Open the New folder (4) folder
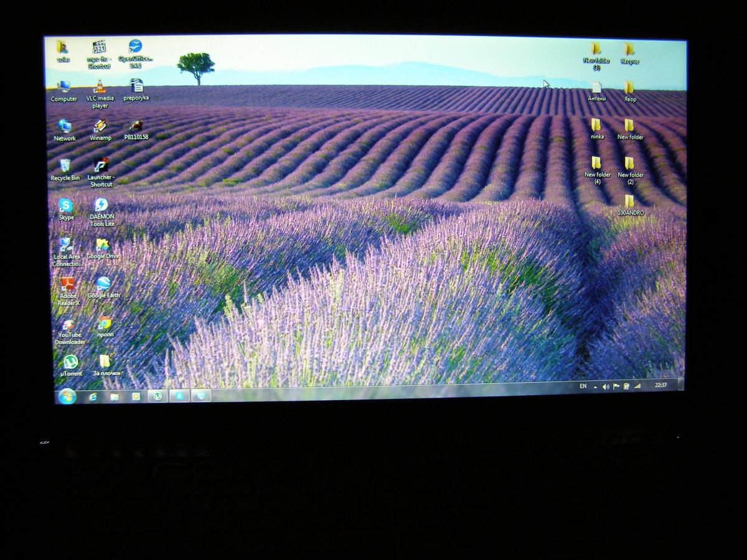The width and height of the screenshot is (747, 560). click(596, 163)
